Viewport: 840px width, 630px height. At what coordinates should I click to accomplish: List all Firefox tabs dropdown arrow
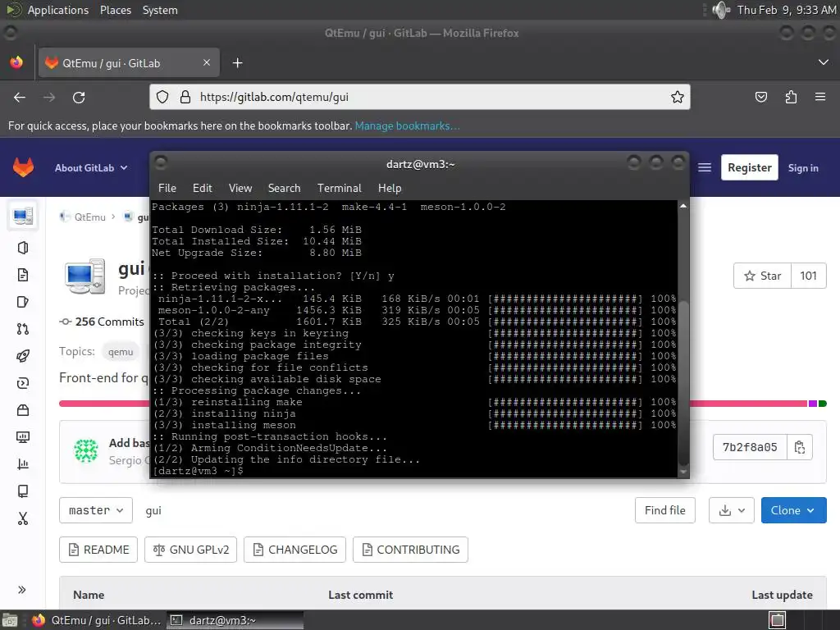coord(824,62)
